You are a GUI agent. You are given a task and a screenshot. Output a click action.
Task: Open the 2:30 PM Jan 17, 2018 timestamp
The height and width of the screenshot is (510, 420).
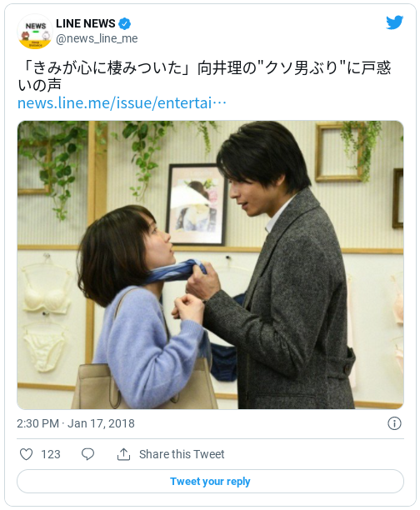coord(76,423)
